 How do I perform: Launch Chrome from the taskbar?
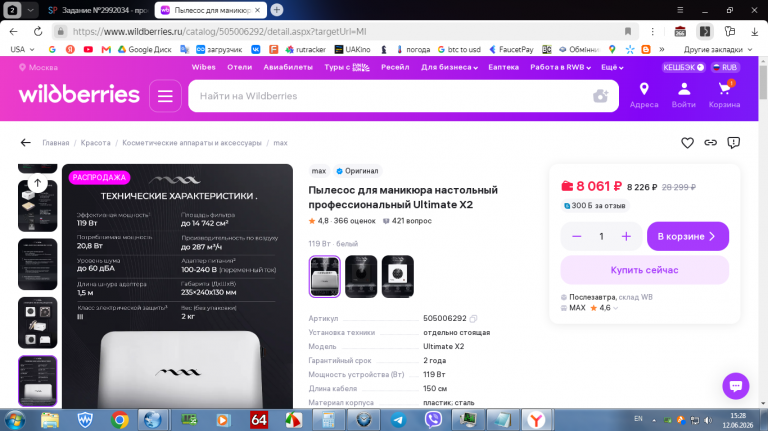pyautogui.click(x=120, y=420)
